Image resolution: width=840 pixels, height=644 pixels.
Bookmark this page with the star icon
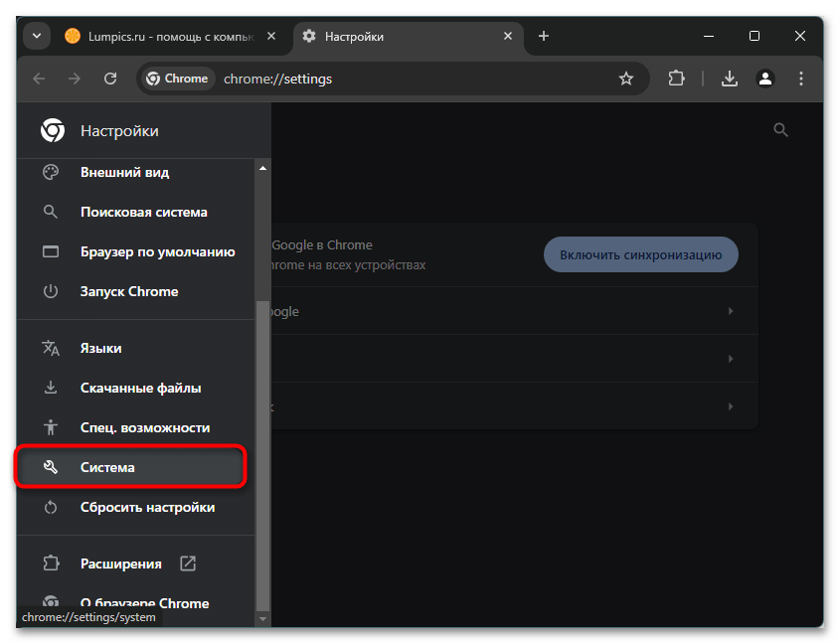[x=625, y=79]
